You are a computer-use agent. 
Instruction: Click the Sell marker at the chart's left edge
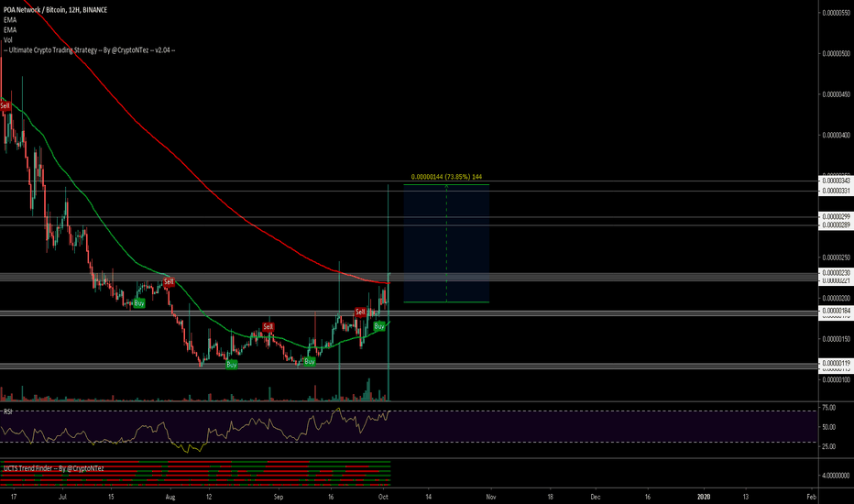point(5,105)
